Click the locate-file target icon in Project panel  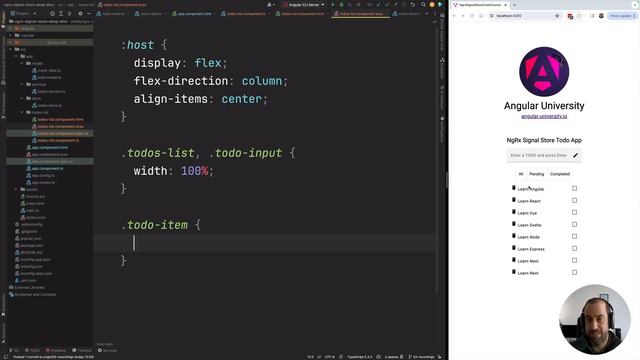click(x=52, y=13)
